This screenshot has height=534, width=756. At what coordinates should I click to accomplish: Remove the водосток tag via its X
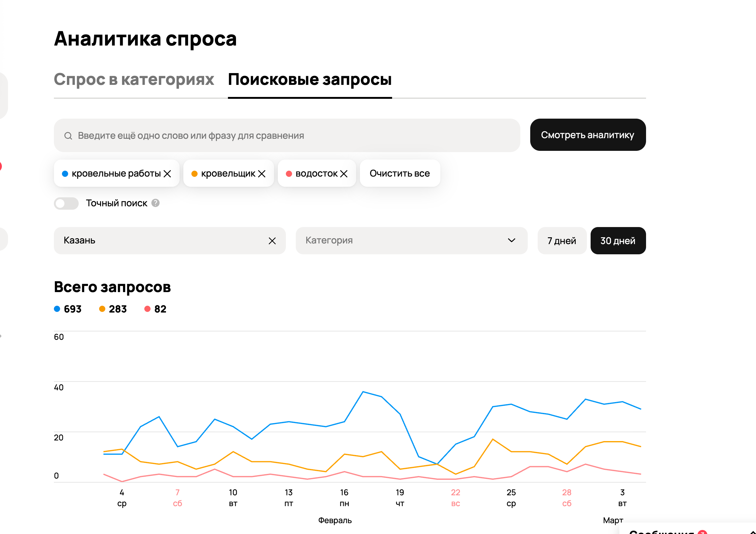(x=344, y=174)
